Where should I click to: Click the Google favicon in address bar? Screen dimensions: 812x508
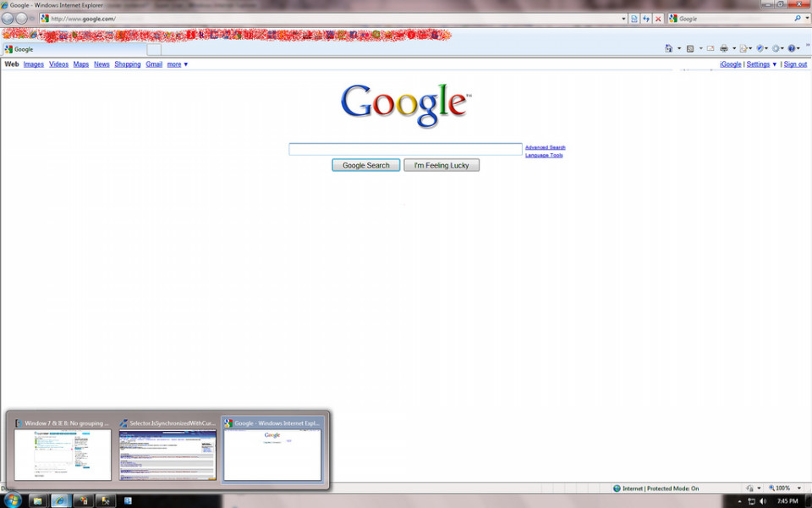(45, 19)
